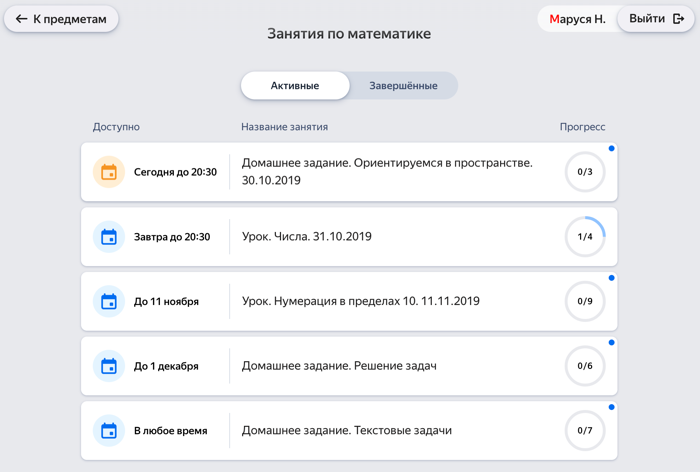Switch to the Активные tab

coord(295,85)
